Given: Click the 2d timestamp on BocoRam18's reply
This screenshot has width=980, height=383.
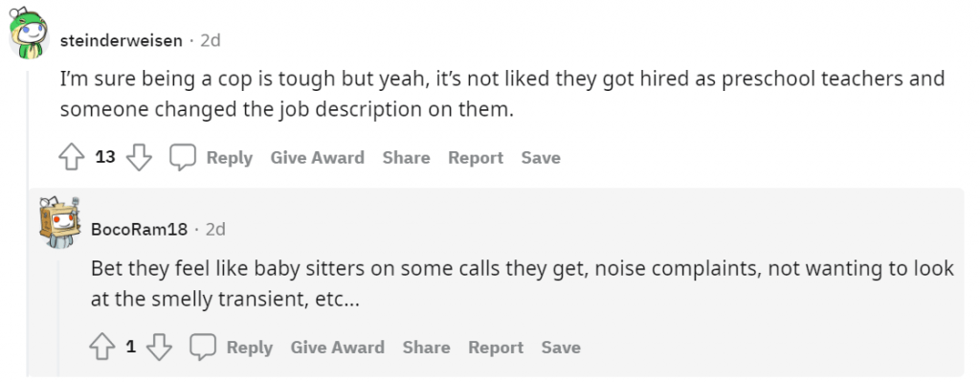Looking at the screenshot, I should pyautogui.click(x=215, y=230).
